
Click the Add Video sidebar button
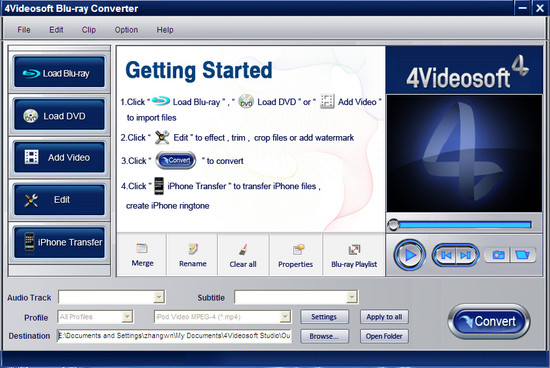(x=59, y=157)
